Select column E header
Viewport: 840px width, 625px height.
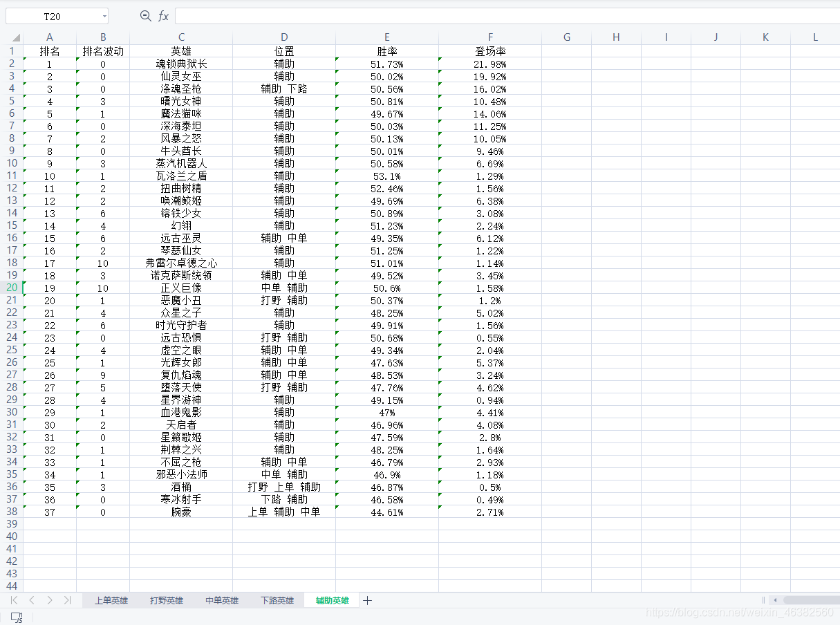pos(387,37)
